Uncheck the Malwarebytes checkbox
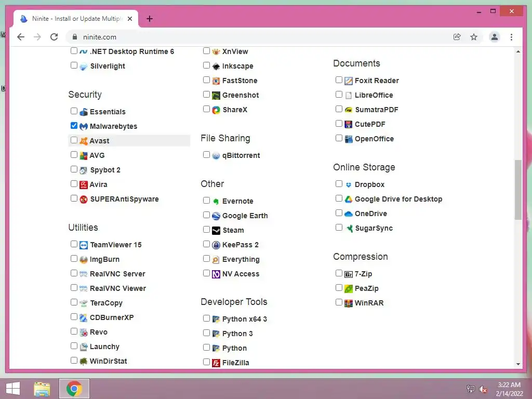The height and width of the screenshot is (399, 532). pos(74,126)
